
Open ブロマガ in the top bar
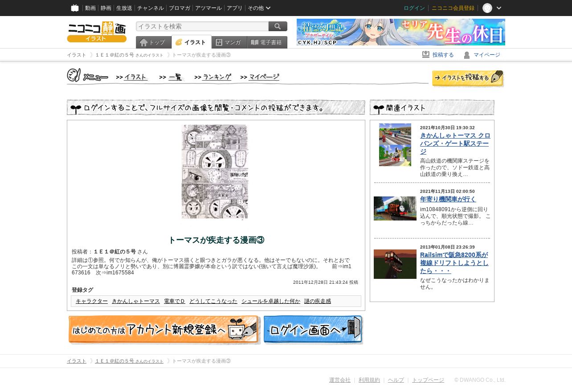pos(180,8)
